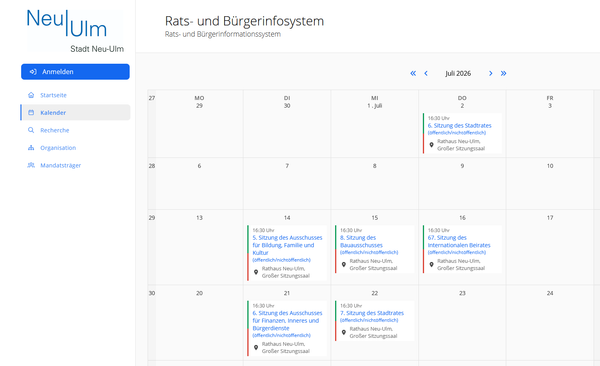Open 67. Sitzung des Internationalen Beirates
600x366 pixels.
[x=459, y=241]
